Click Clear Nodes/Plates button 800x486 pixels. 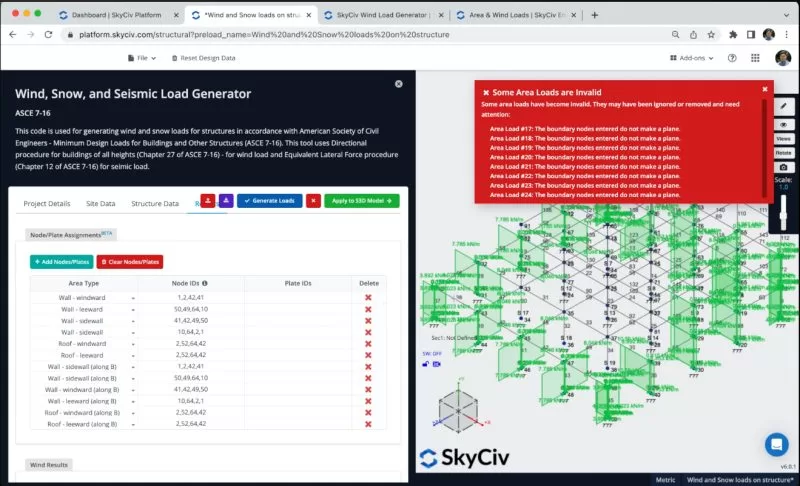(130, 262)
